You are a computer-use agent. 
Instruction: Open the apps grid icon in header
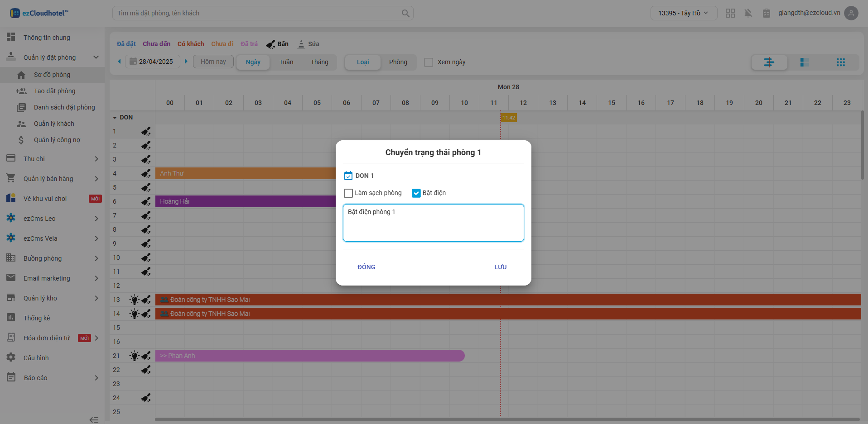tap(730, 13)
